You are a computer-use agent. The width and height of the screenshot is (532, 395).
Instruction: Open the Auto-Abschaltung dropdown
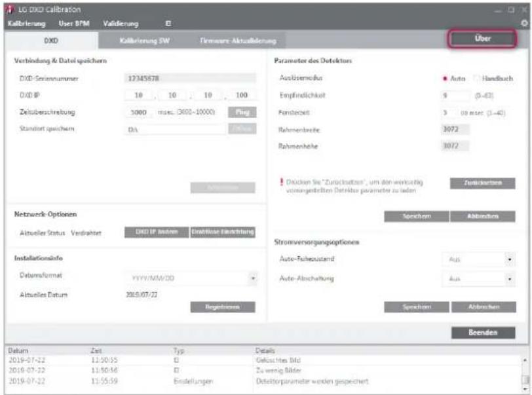tap(478, 279)
